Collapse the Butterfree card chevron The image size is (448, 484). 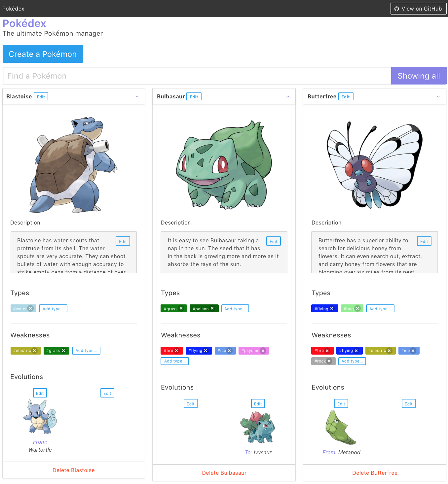(438, 97)
